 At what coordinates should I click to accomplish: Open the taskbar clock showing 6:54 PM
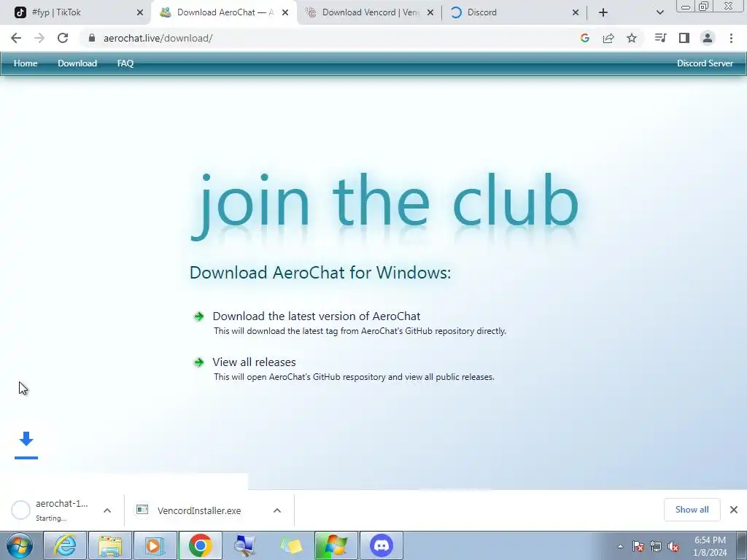click(710, 546)
